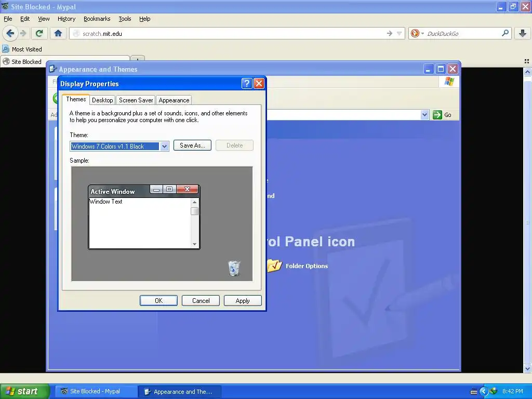The height and width of the screenshot is (399, 532).
Task: Reload the page with the refresh icon
Action: 39,33
